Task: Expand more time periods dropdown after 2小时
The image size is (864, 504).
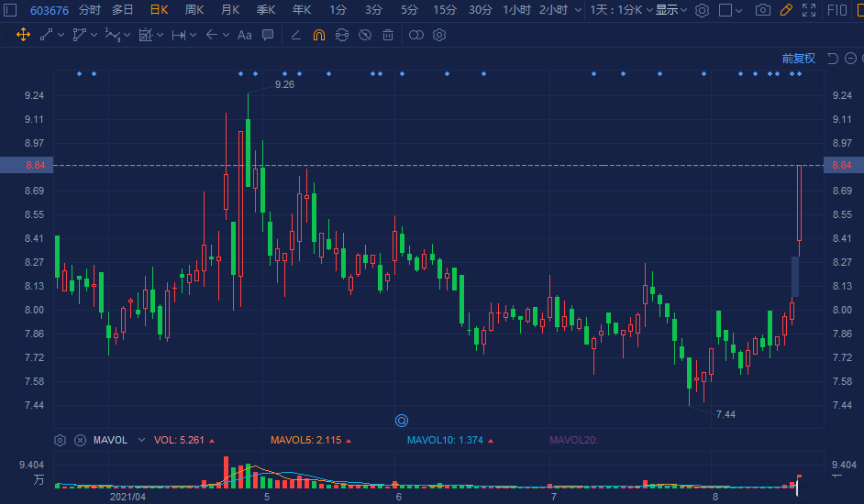Action: tap(578, 10)
